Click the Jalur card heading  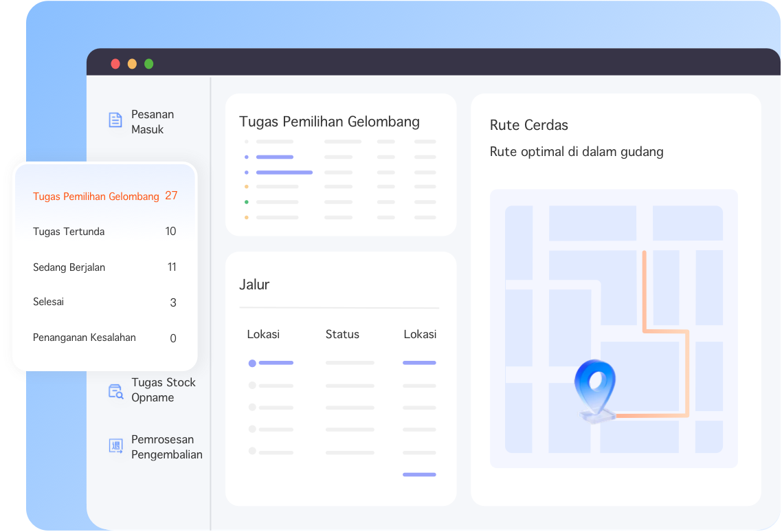click(254, 285)
